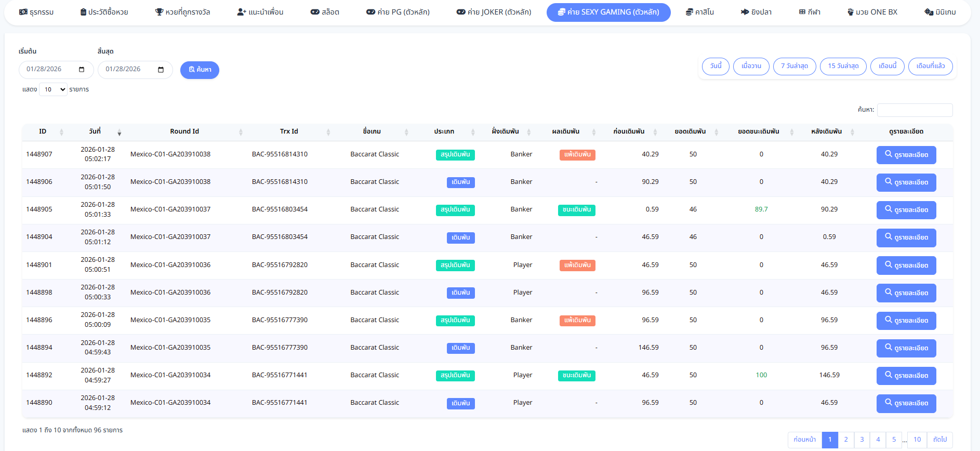Viewport: 980px width, 451px height.
Task: Sort by Round Id column arrows
Action: [241, 132]
